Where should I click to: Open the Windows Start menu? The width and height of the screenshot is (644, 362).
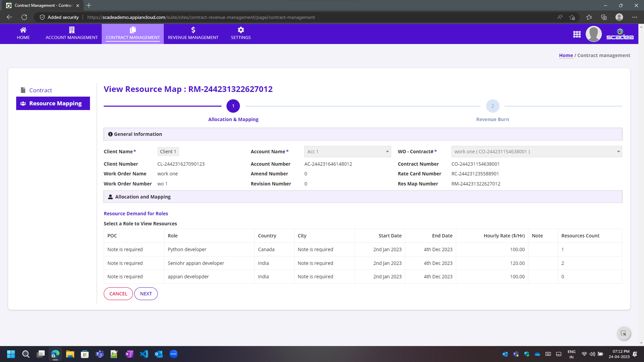tap(11, 354)
